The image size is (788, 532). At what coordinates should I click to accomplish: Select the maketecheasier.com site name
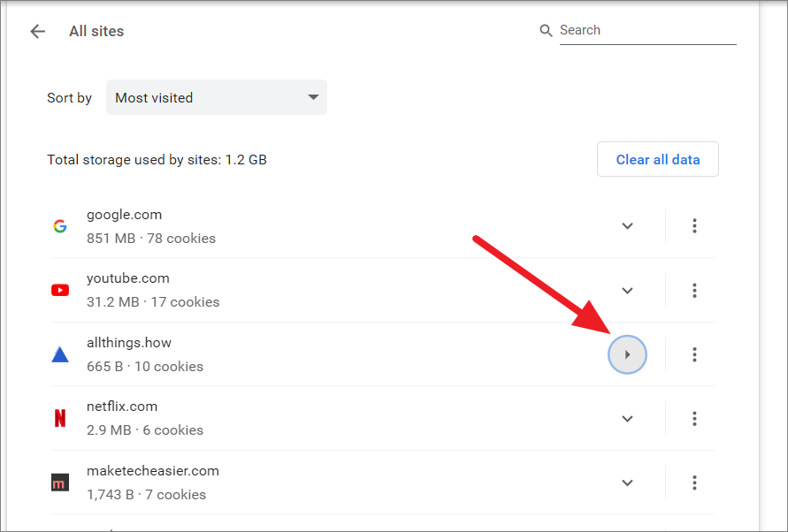coord(153,471)
